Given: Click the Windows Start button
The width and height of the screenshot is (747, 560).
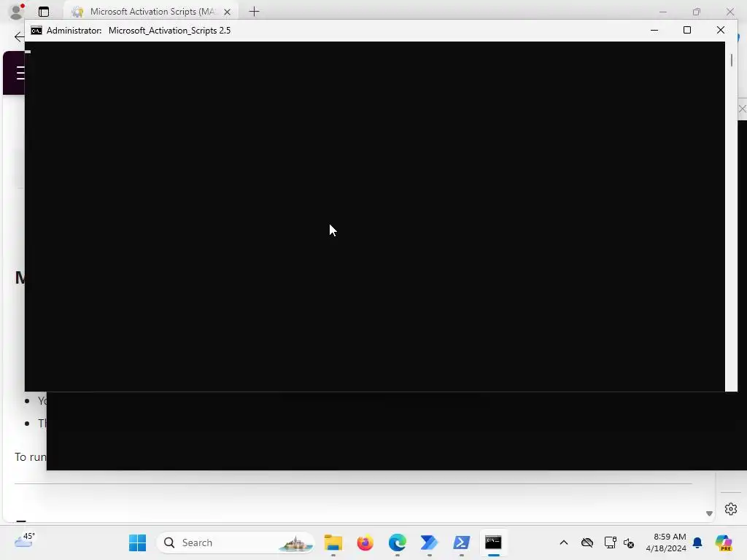Looking at the screenshot, I should (138, 542).
